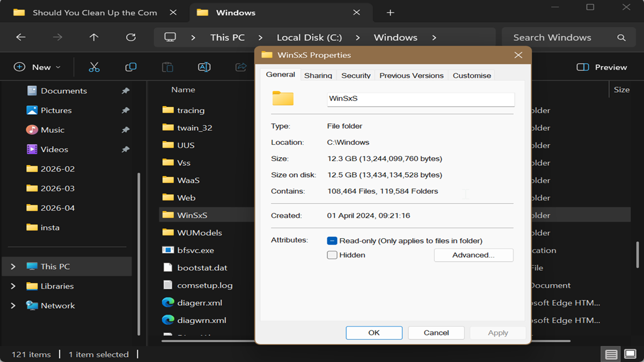The height and width of the screenshot is (362, 644).
Task: Go up one folder level
Action: [x=94, y=38]
